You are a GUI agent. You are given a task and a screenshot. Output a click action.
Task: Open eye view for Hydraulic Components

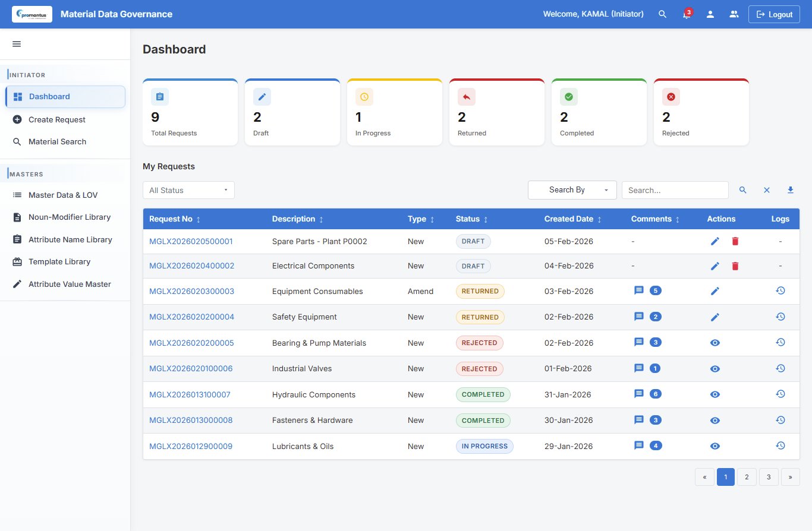coord(715,394)
